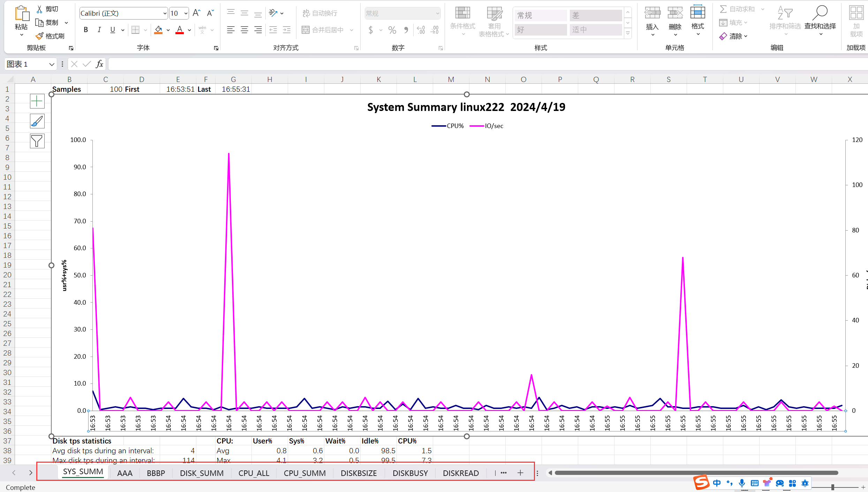Viewport: 868px width, 492px height.
Task: Click the format painter icon
Action: [x=40, y=36]
